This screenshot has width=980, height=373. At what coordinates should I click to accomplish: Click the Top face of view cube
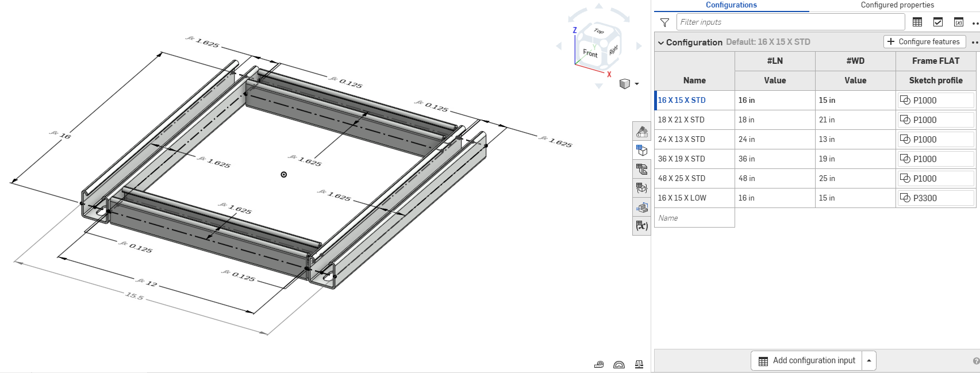click(599, 31)
